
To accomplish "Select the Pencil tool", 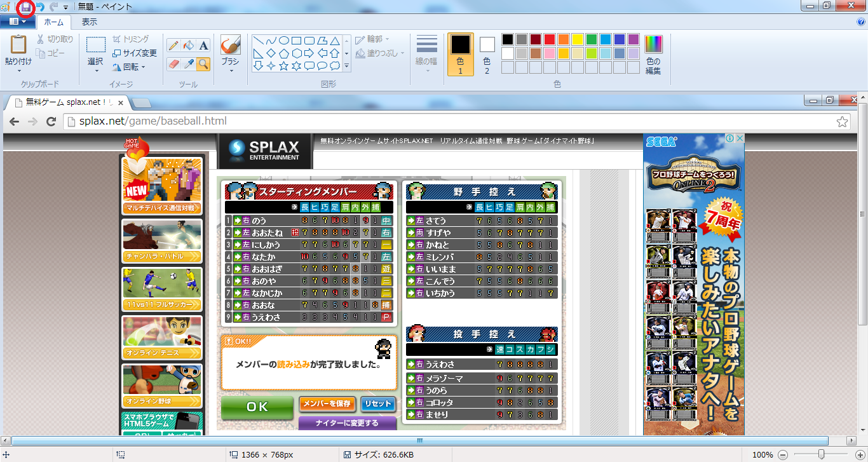I will pos(173,45).
